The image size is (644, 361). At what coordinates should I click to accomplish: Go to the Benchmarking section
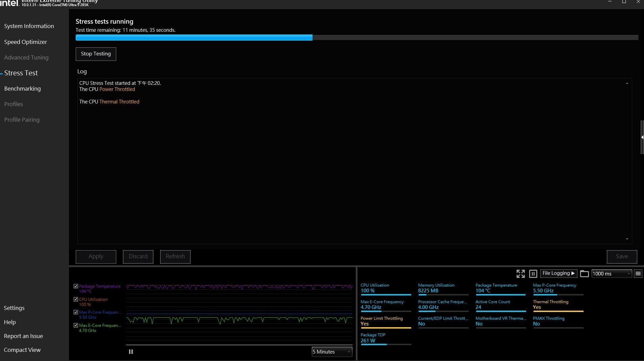22,89
